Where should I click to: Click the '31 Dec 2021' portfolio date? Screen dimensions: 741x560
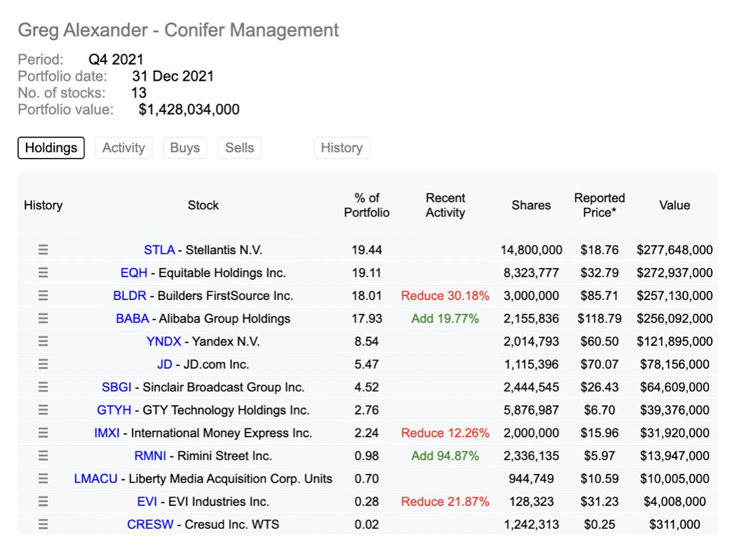[173, 76]
